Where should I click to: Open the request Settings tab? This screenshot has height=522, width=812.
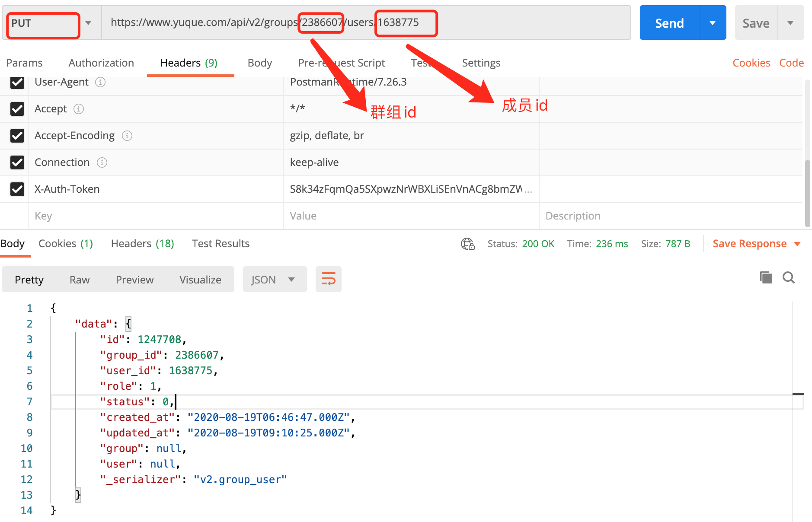481,63
